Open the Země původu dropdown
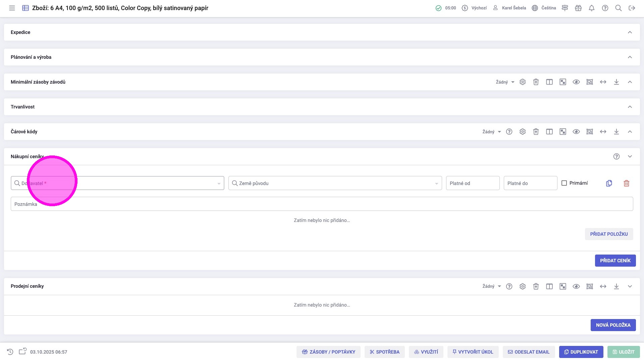Viewport: 644px width, 361px height. (335, 183)
